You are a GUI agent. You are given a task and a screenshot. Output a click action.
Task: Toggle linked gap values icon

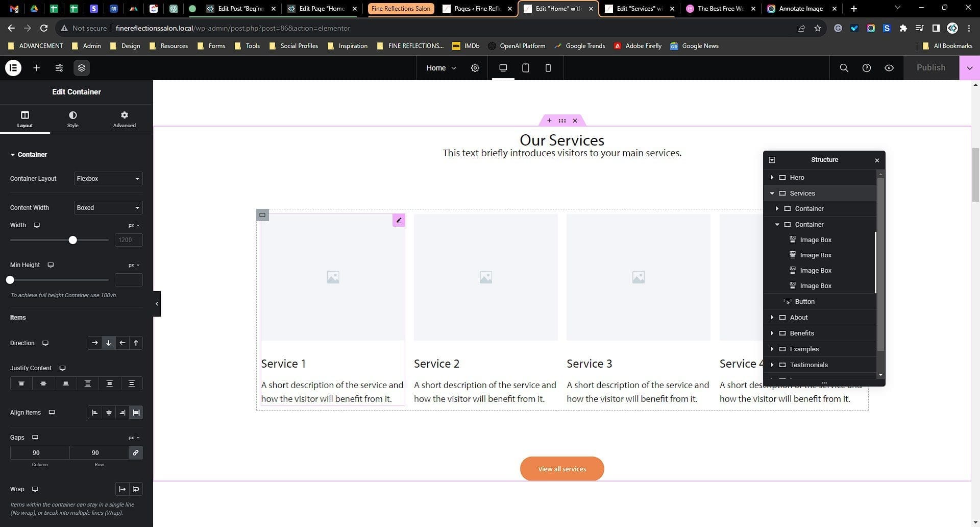pyautogui.click(x=135, y=453)
